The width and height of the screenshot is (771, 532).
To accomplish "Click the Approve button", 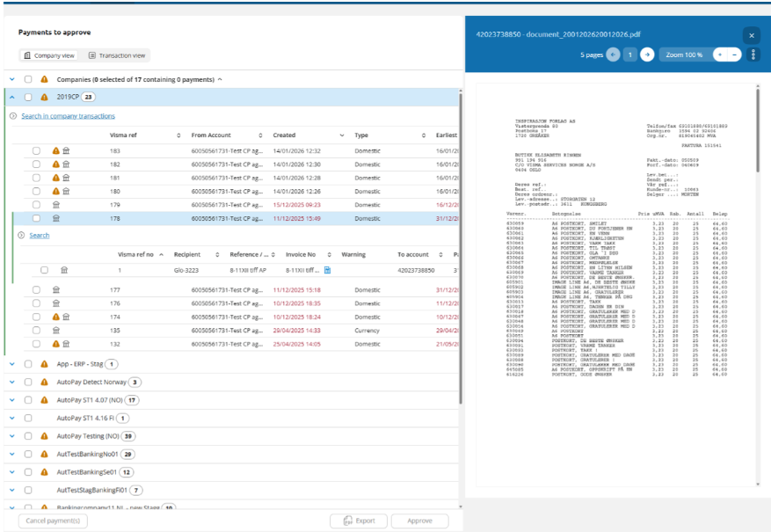I will [420, 521].
